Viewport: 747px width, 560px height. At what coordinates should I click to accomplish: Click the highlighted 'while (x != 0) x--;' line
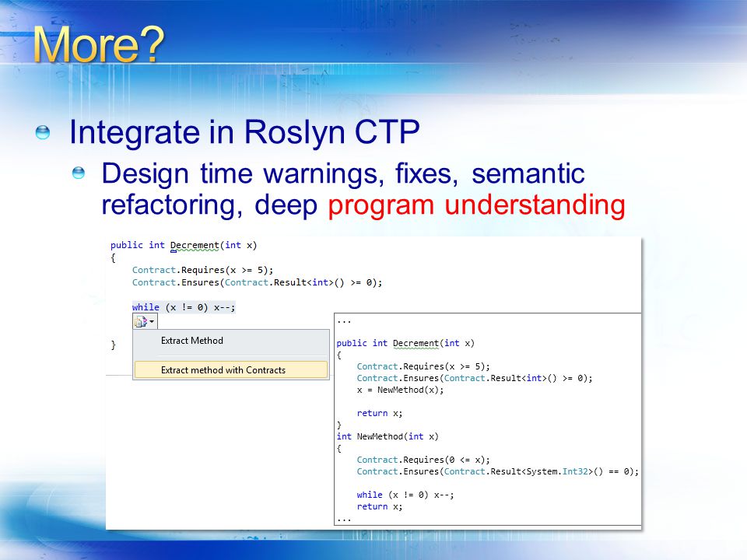click(184, 307)
